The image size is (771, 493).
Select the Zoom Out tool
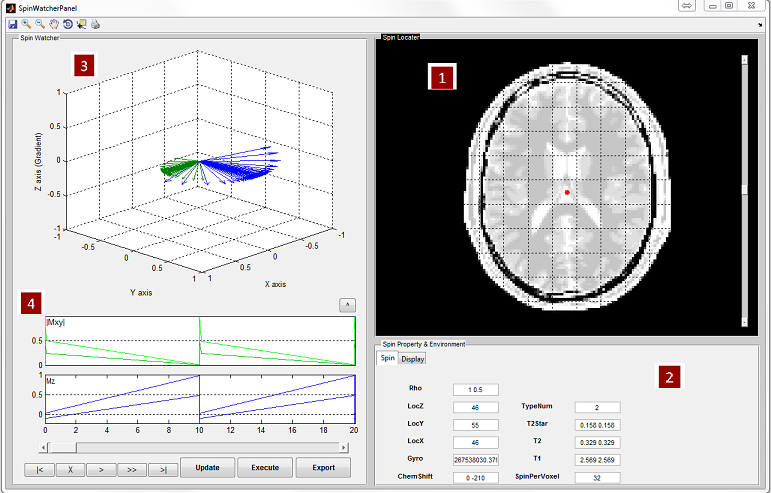pos(40,24)
